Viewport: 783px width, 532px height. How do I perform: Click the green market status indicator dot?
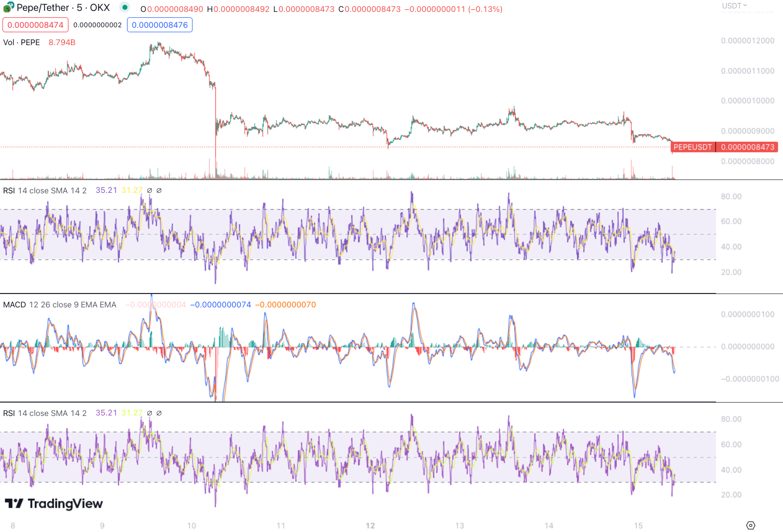tap(125, 7)
